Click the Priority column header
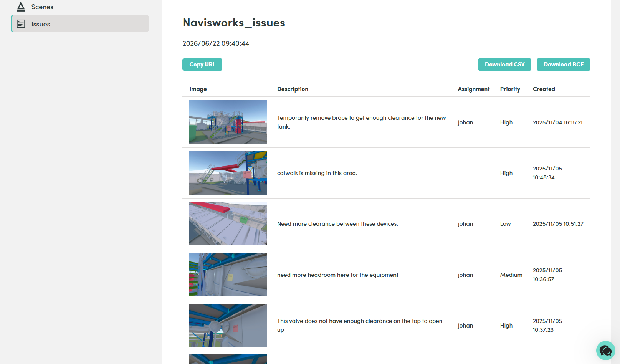This screenshot has width=620, height=364. pyautogui.click(x=510, y=89)
